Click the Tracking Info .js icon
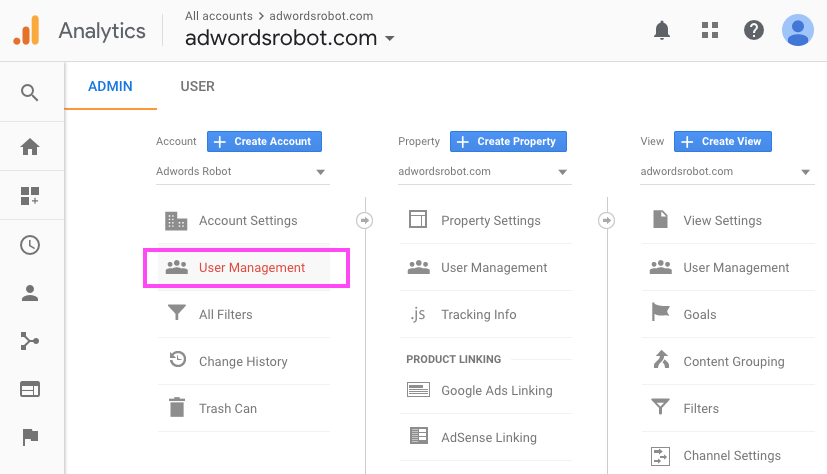 click(x=418, y=315)
